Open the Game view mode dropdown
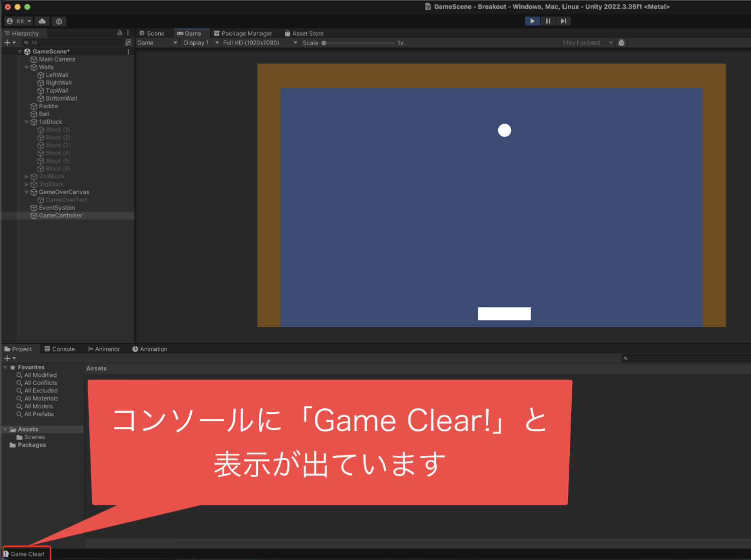This screenshot has height=560, width=751. coord(157,43)
